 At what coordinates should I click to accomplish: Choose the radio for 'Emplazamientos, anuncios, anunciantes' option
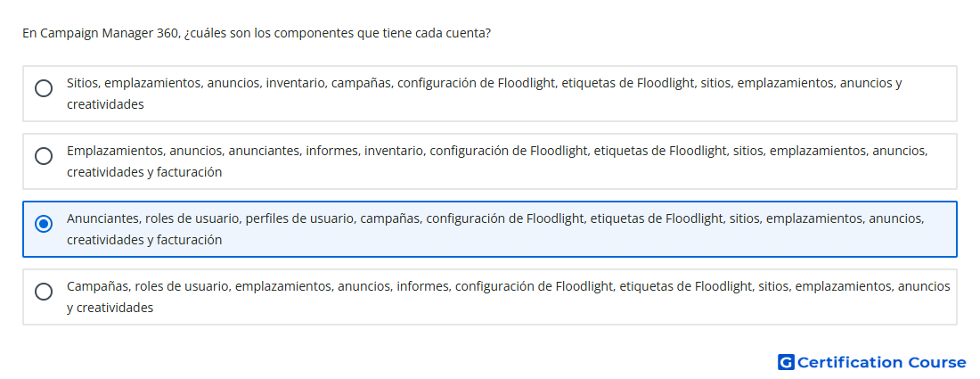pos(44,156)
